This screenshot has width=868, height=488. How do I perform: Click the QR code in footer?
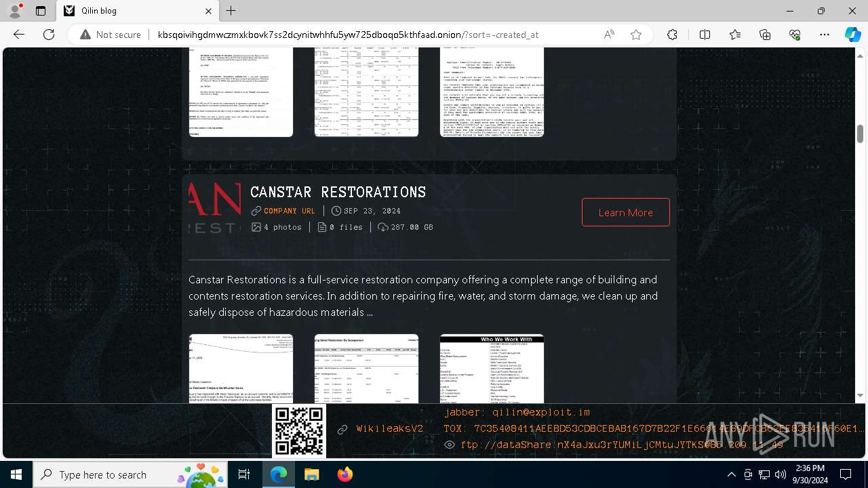click(x=299, y=431)
